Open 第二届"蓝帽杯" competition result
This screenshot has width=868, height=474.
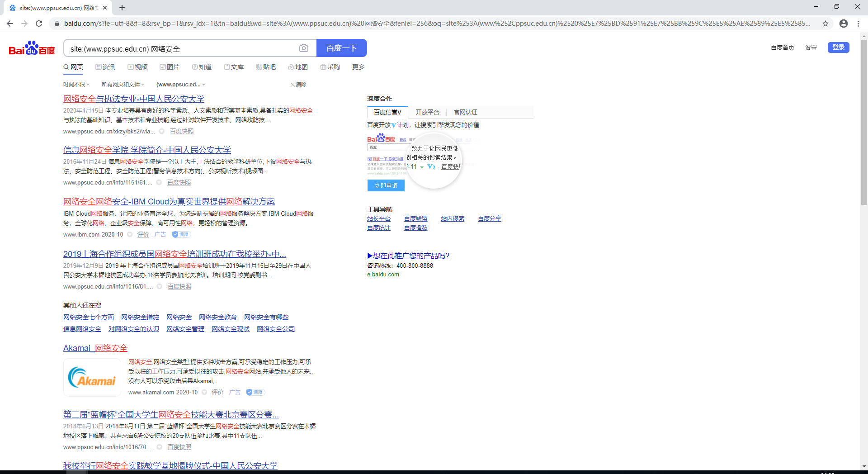[171, 415]
